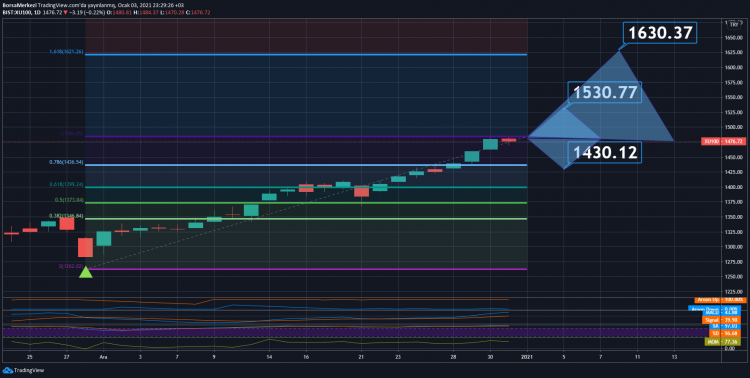Select the 0.786(1436.54) Fibonacci level label
Image resolution: width=750 pixels, height=378 pixels.
66,162
